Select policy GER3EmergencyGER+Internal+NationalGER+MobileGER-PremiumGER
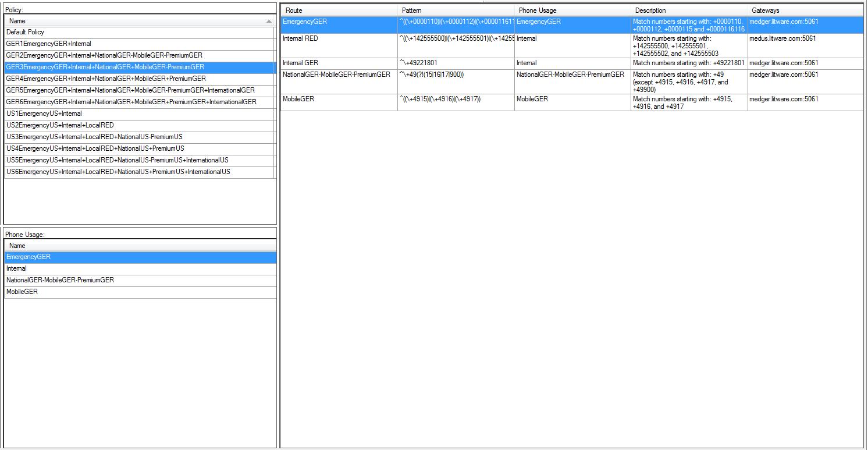Screen dimensions: 868x450 point(138,68)
